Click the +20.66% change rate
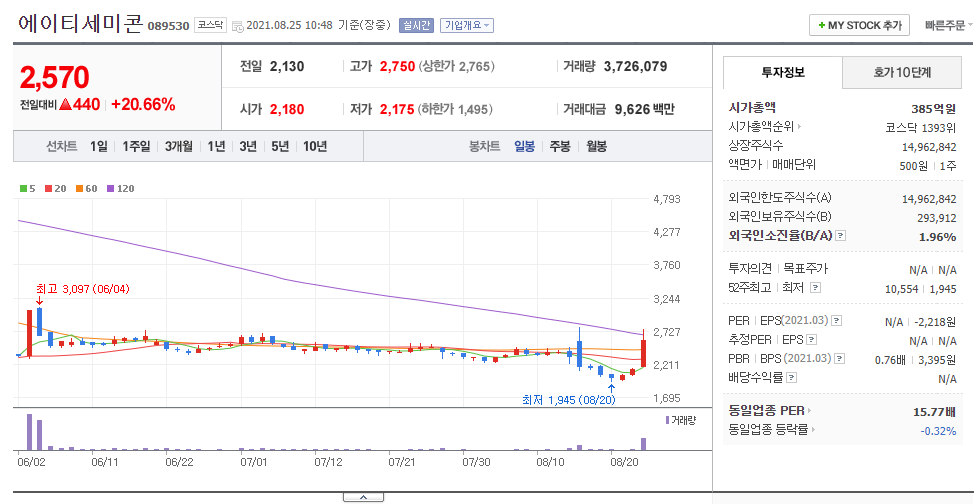The image size is (977, 504). click(143, 105)
